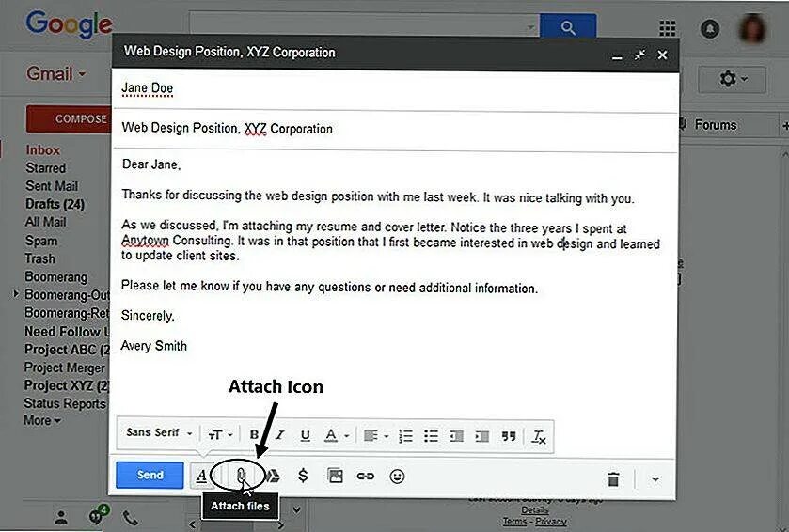Open the Inbox folder
Image resolution: width=789 pixels, height=532 pixels.
(42, 149)
